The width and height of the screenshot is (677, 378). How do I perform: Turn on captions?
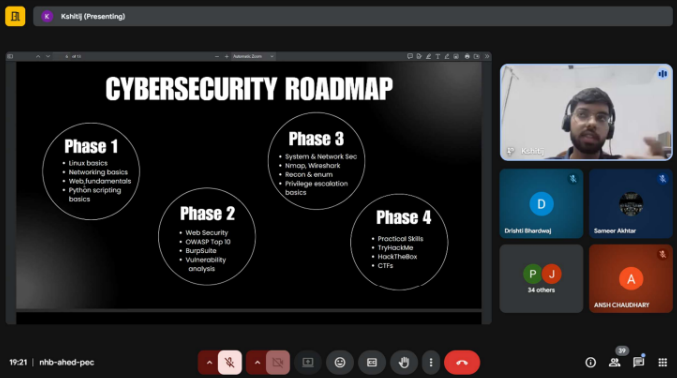click(x=372, y=362)
